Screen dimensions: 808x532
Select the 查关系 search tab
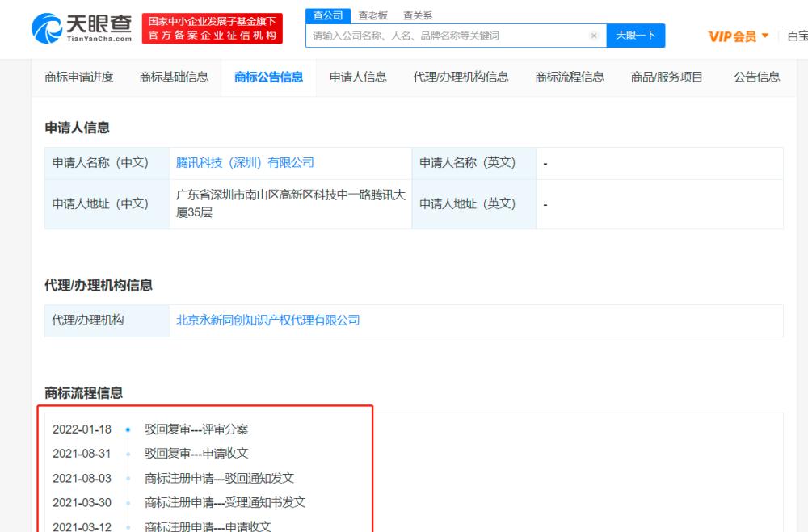(x=418, y=15)
